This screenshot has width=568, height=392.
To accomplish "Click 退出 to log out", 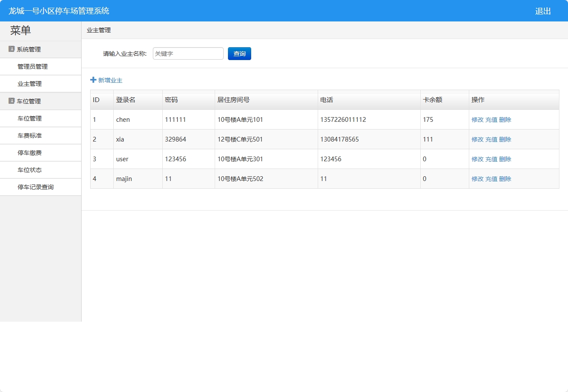I will (543, 11).
